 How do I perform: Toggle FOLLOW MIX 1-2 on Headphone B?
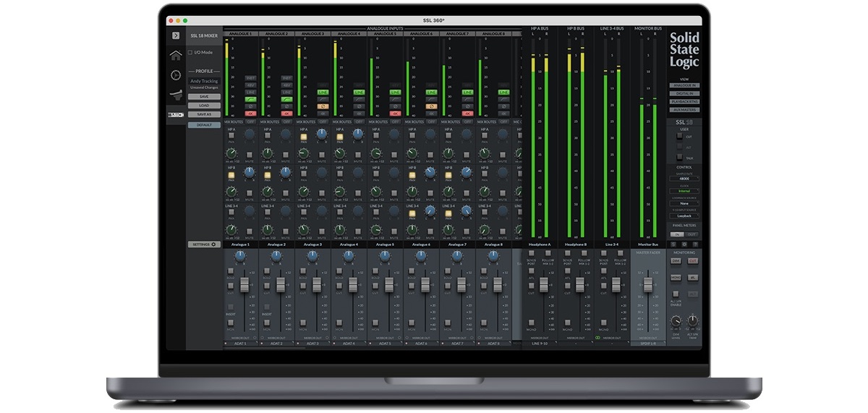584,255
